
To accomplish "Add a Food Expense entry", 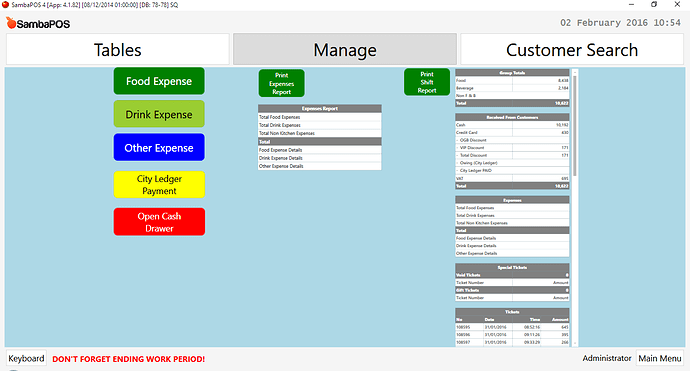I will [x=159, y=81].
